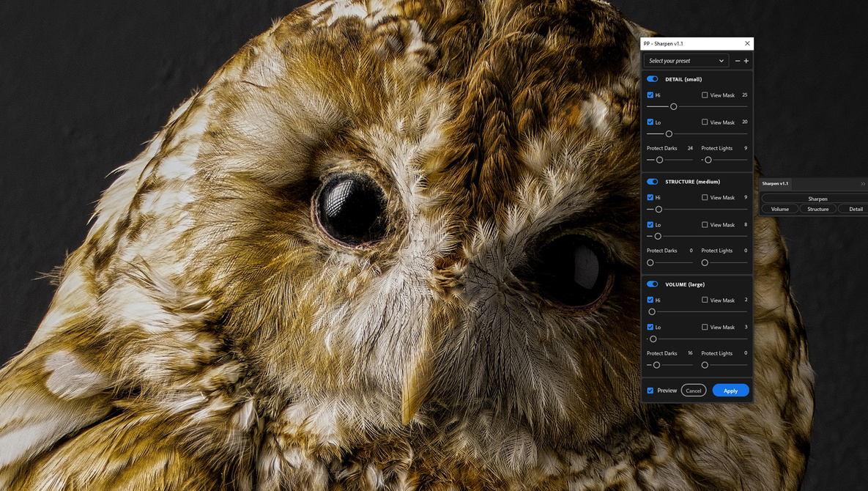Click the DETAIL Lo slider handle

tap(669, 133)
